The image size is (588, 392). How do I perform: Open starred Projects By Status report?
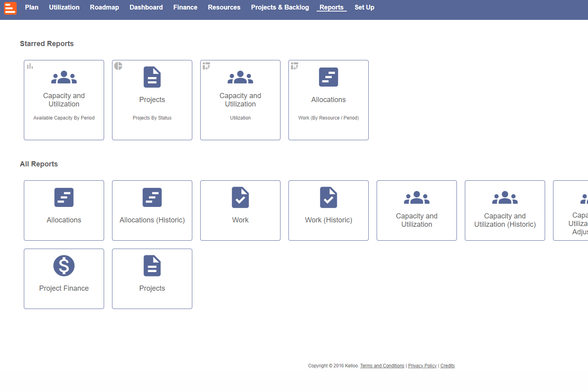point(152,100)
